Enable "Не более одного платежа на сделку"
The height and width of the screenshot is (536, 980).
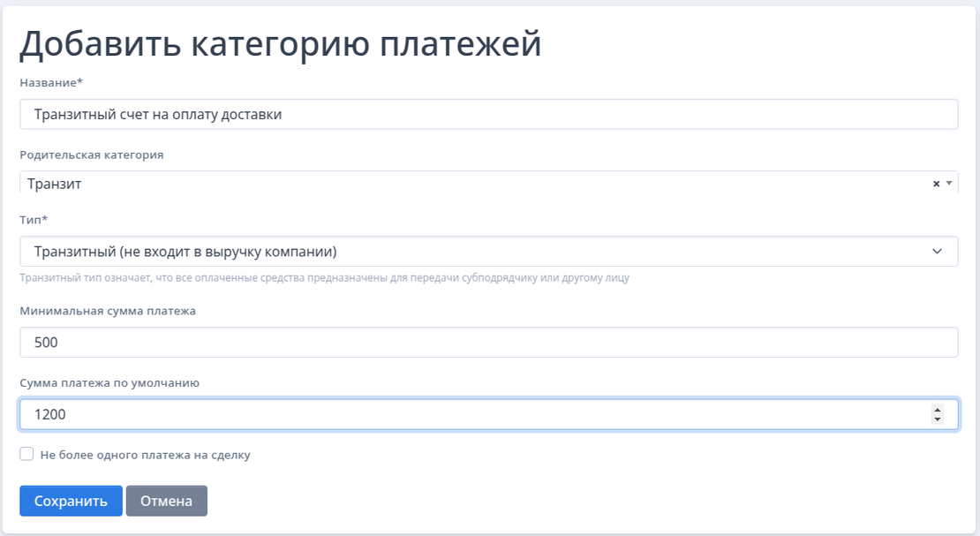tap(26, 453)
